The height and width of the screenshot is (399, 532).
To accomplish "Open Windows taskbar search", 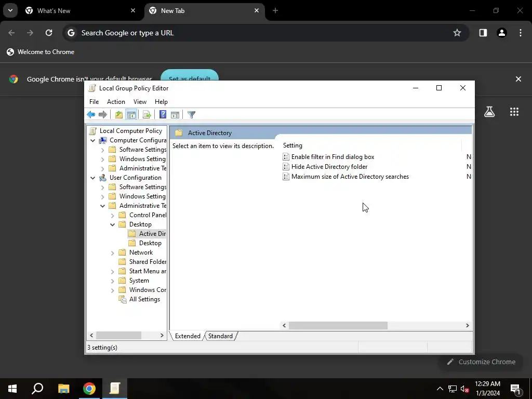I will coord(37,389).
